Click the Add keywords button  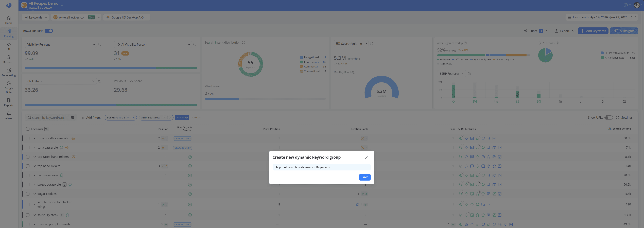[x=593, y=31]
